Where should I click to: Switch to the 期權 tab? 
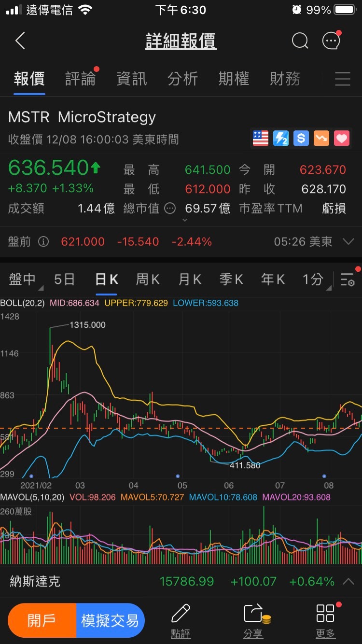point(234,79)
